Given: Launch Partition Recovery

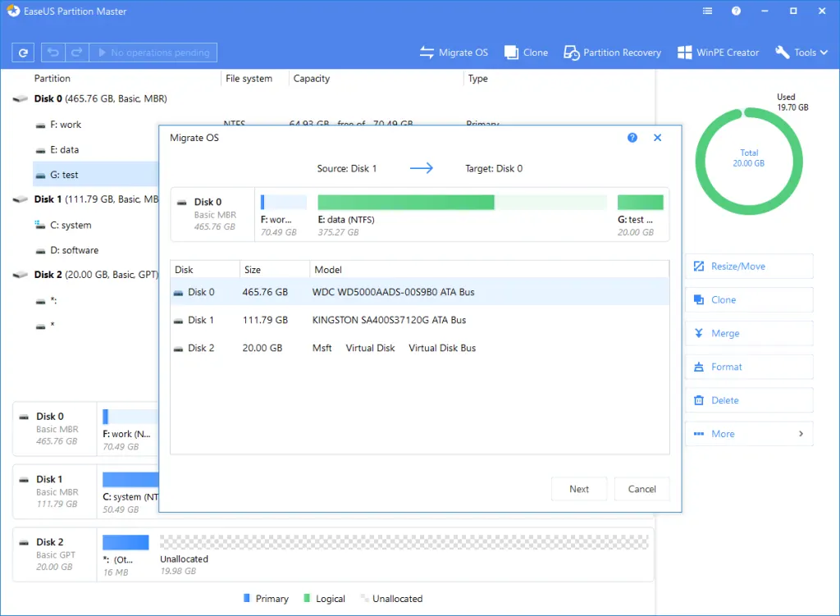Looking at the screenshot, I should tap(612, 52).
